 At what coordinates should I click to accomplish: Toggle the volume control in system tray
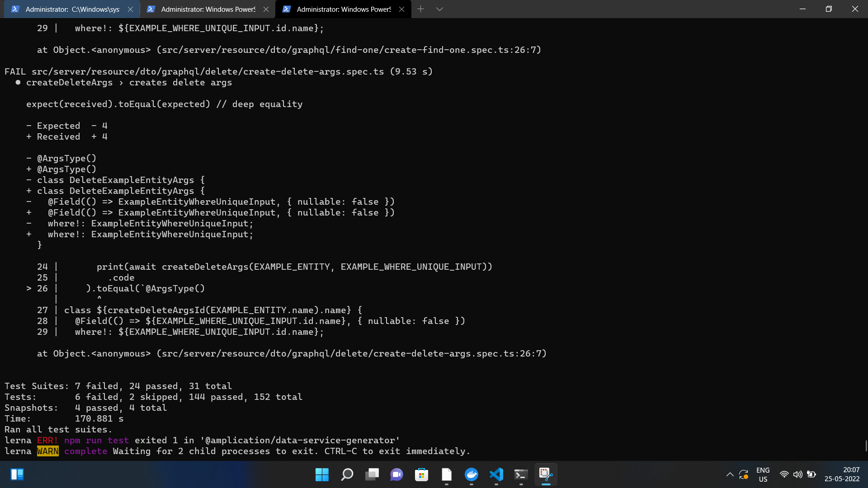click(797, 474)
